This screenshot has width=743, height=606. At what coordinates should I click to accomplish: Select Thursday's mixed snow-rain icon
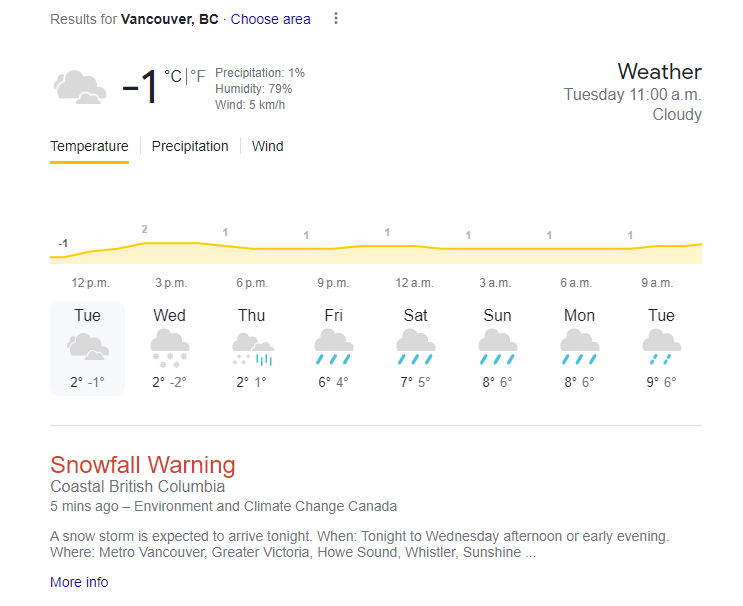pyautogui.click(x=253, y=349)
